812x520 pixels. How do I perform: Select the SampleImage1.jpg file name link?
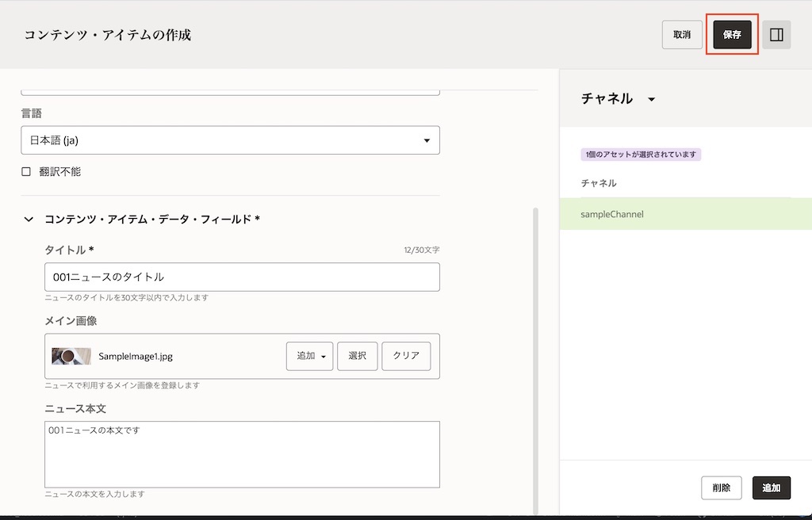pyautogui.click(x=135, y=356)
